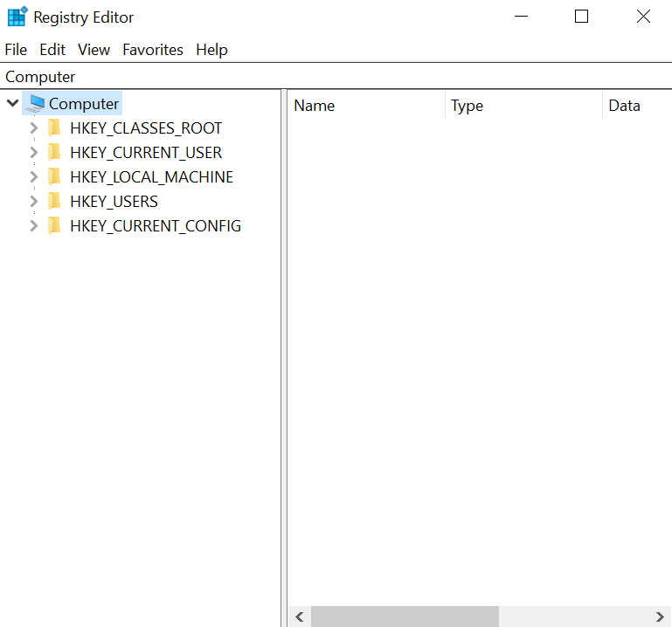Click the HKEY_CURRENT_CONFIG folder icon

54,225
